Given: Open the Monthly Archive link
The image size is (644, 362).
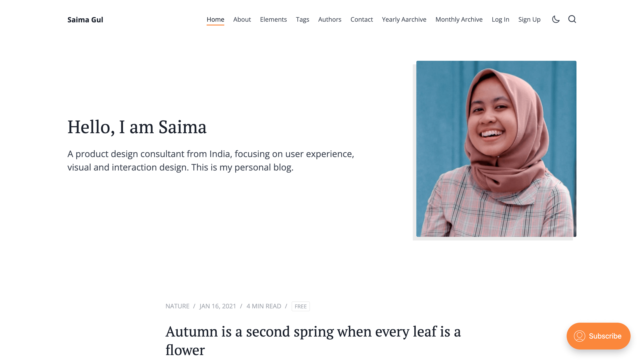Looking at the screenshot, I should tap(459, 19).
